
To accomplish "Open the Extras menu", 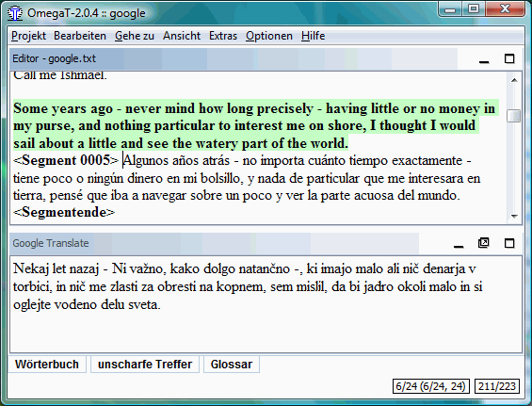I will pyautogui.click(x=223, y=36).
